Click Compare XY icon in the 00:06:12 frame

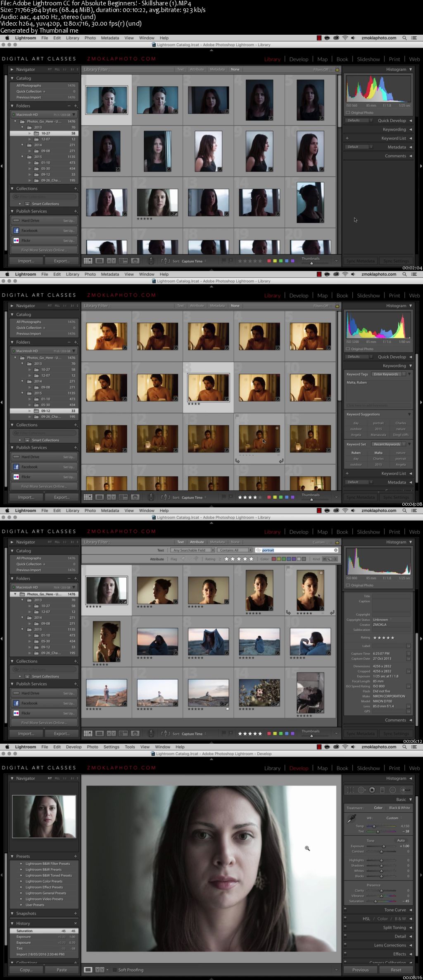pyautogui.click(x=112, y=733)
